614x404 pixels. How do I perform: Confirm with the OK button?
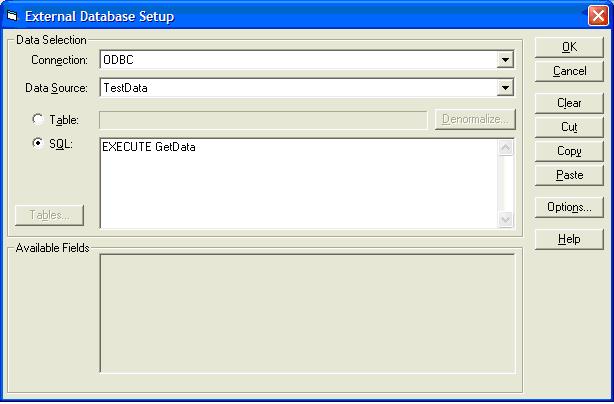pos(569,47)
